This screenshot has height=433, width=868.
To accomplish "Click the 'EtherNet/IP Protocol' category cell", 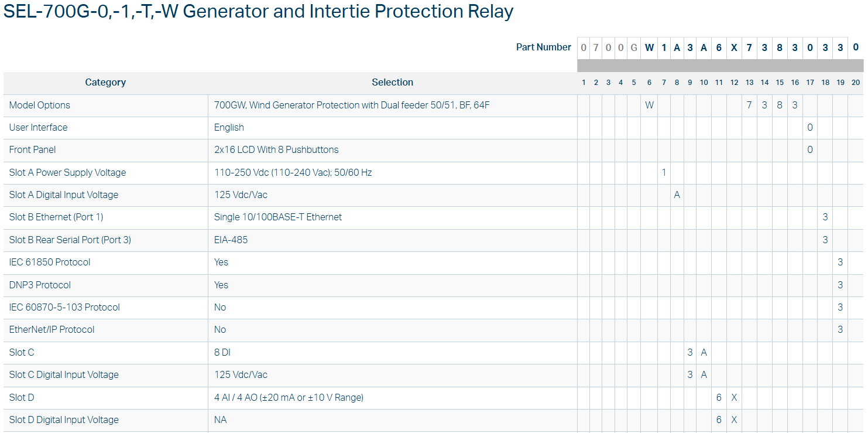I will click(x=105, y=330).
